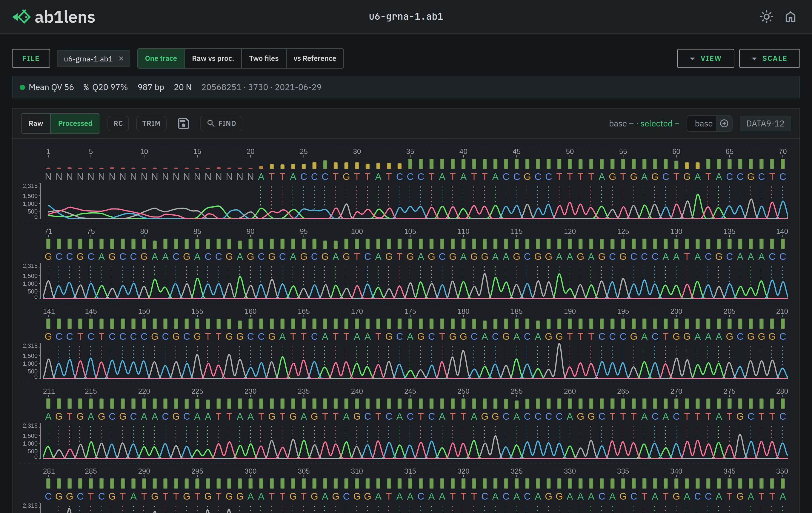Click position marker 300 on ruler

(x=250, y=471)
